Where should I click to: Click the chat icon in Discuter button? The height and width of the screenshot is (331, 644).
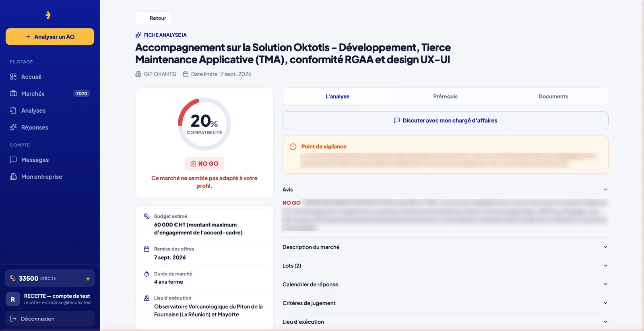397,120
